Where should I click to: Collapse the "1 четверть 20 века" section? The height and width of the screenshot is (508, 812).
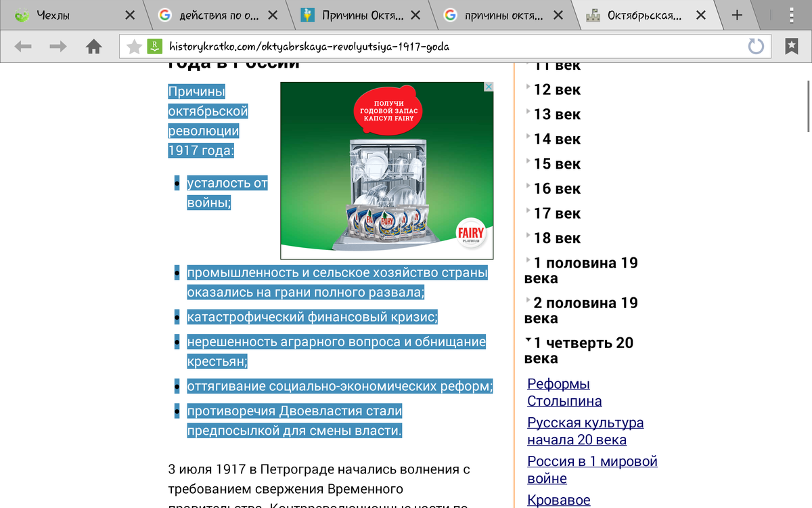click(579, 350)
